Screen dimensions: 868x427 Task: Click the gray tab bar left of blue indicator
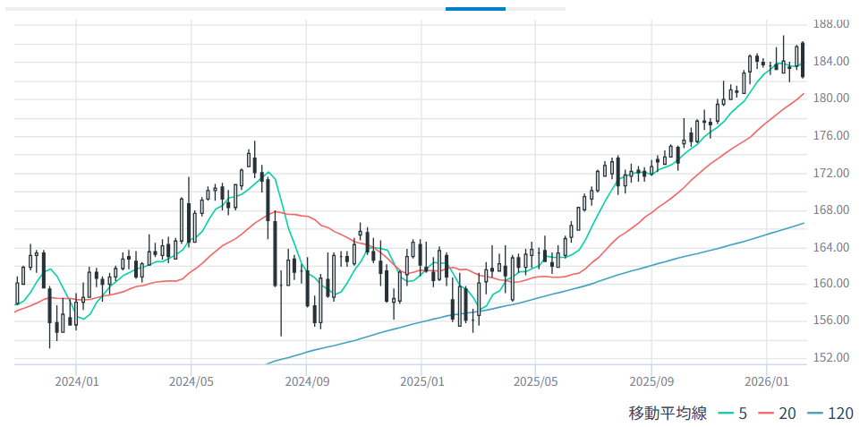[x=224, y=8]
